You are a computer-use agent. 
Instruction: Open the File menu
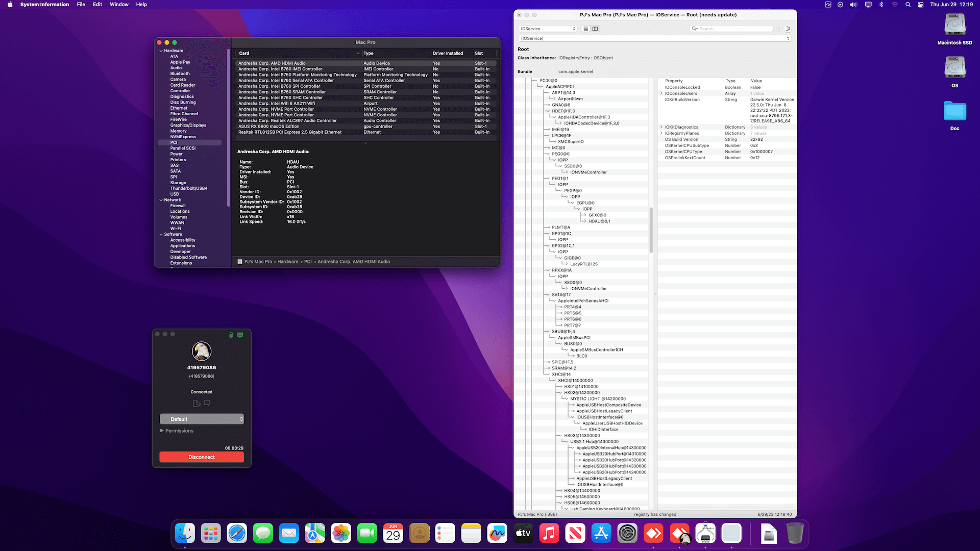[81, 5]
